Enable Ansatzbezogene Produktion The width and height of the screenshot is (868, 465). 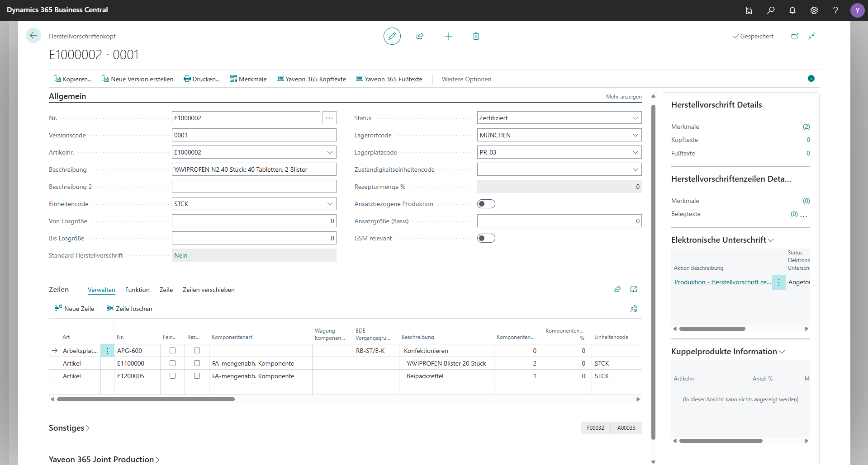click(486, 204)
